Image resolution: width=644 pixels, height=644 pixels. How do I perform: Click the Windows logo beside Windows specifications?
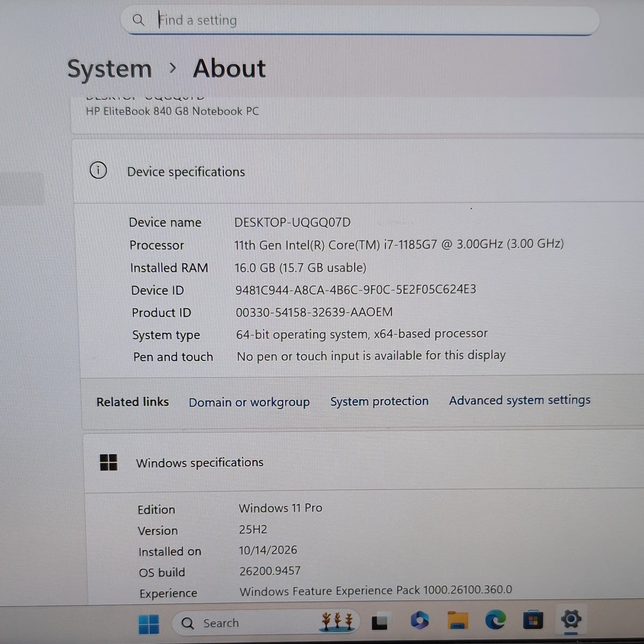108,462
